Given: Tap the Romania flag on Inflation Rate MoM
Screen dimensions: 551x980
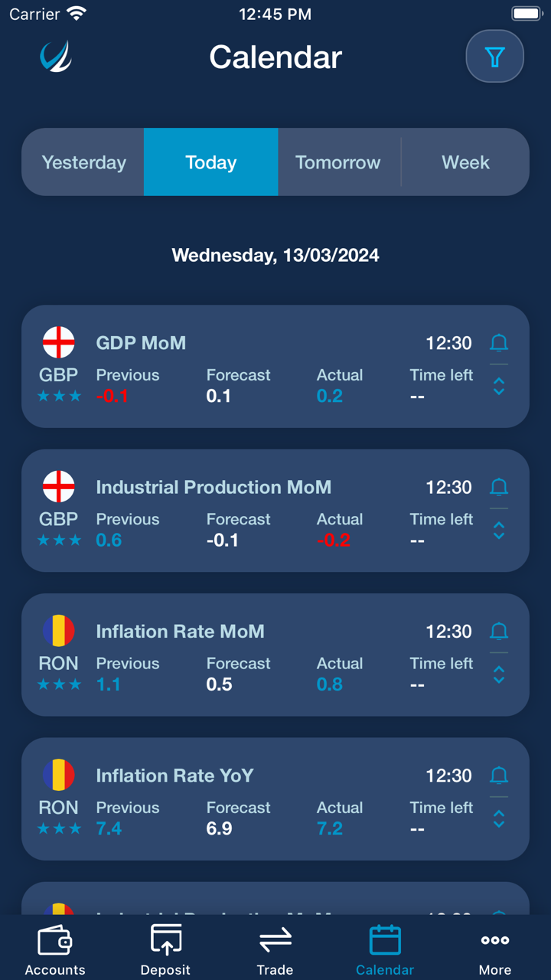Looking at the screenshot, I should pyautogui.click(x=59, y=631).
